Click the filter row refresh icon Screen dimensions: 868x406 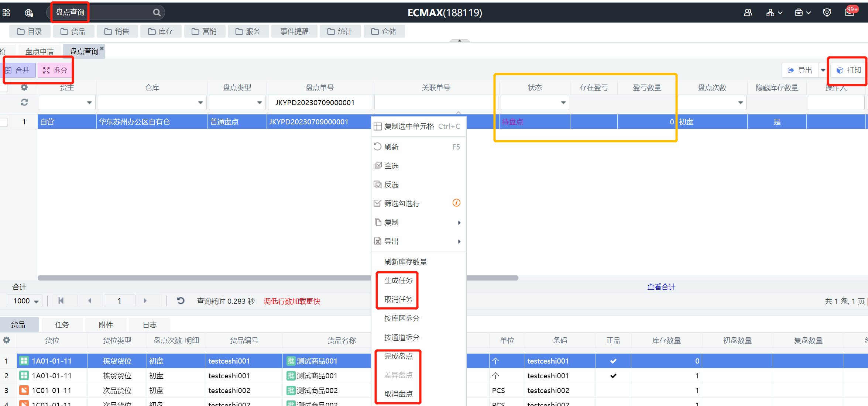24,102
